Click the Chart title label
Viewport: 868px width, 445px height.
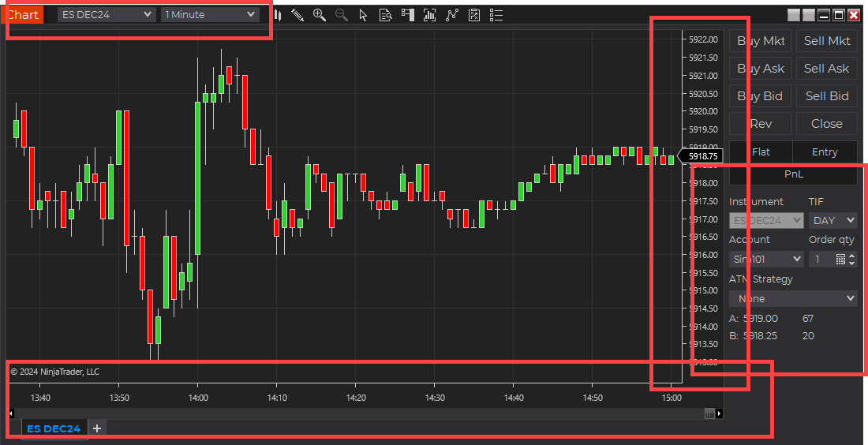[x=23, y=14]
